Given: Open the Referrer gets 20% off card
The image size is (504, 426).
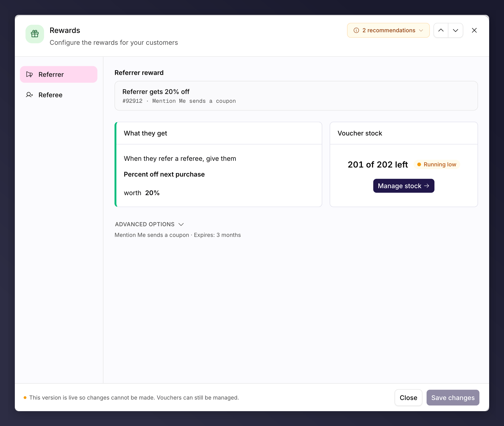Looking at the screenshot, I should tap(296, 96).
